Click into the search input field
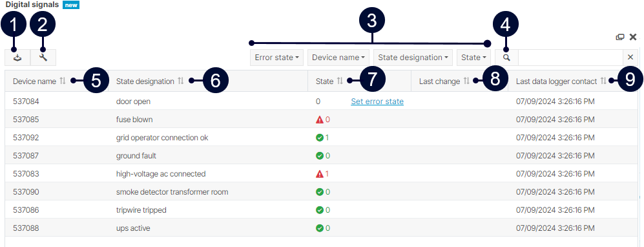 570,58
